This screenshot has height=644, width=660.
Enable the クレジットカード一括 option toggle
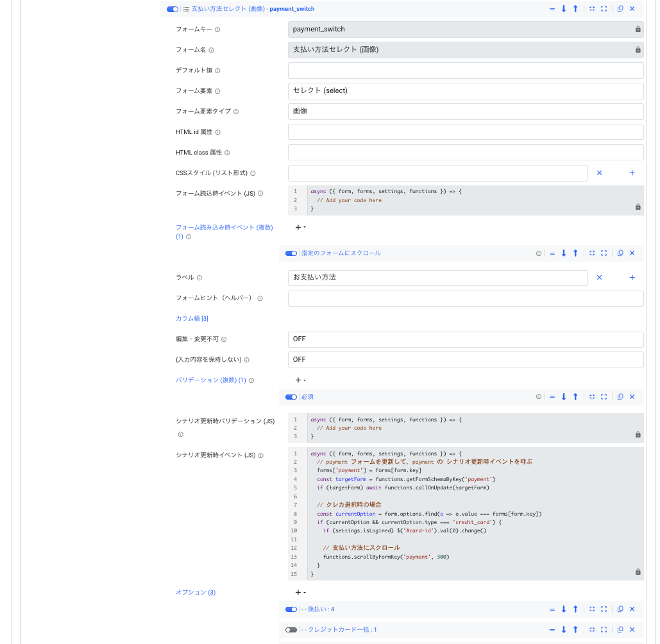tap(291, 630)
